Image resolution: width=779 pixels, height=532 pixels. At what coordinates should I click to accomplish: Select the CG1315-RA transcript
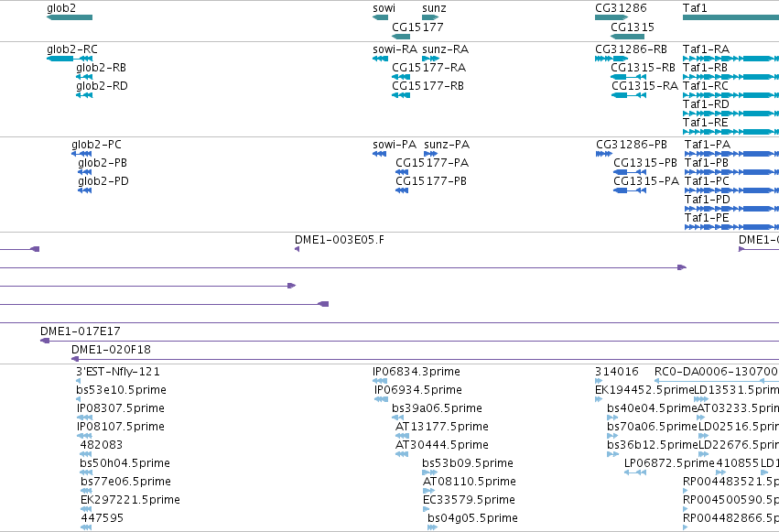click(644, 86)
